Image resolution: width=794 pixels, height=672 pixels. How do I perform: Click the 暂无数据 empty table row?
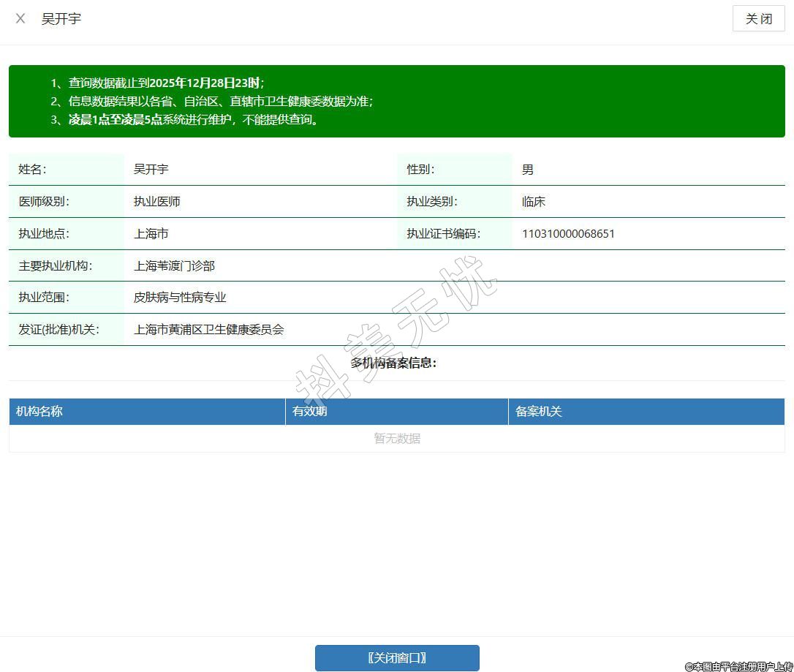tap(397, 439)
